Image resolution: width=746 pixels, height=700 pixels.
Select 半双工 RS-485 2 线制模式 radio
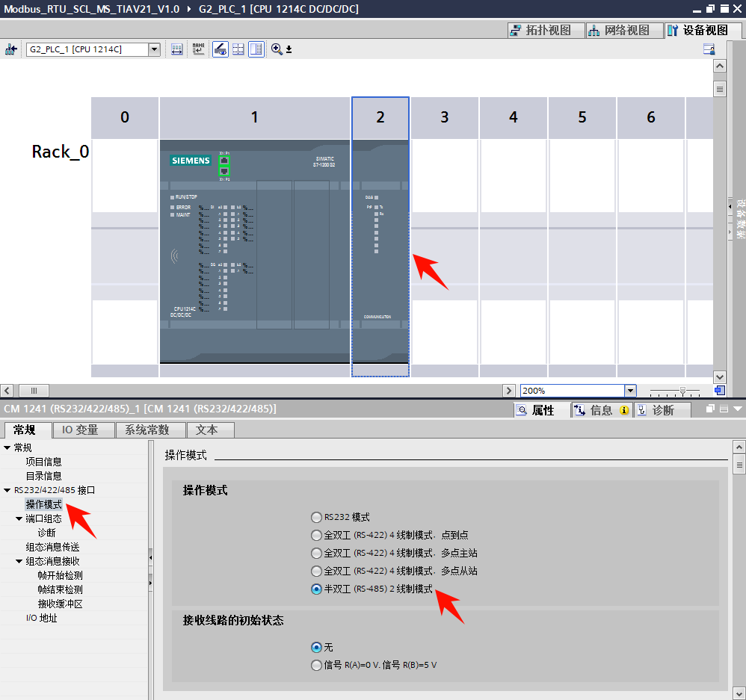(x=316, y=589)
